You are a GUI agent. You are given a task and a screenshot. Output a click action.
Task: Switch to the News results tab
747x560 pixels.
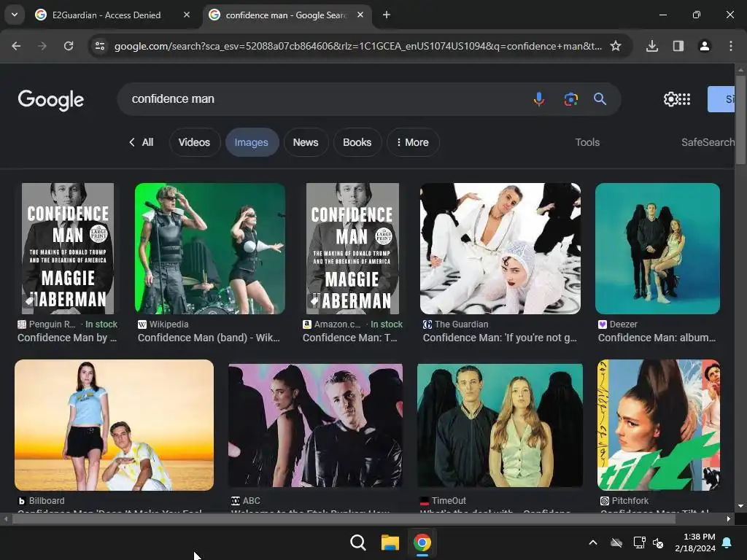306,142
